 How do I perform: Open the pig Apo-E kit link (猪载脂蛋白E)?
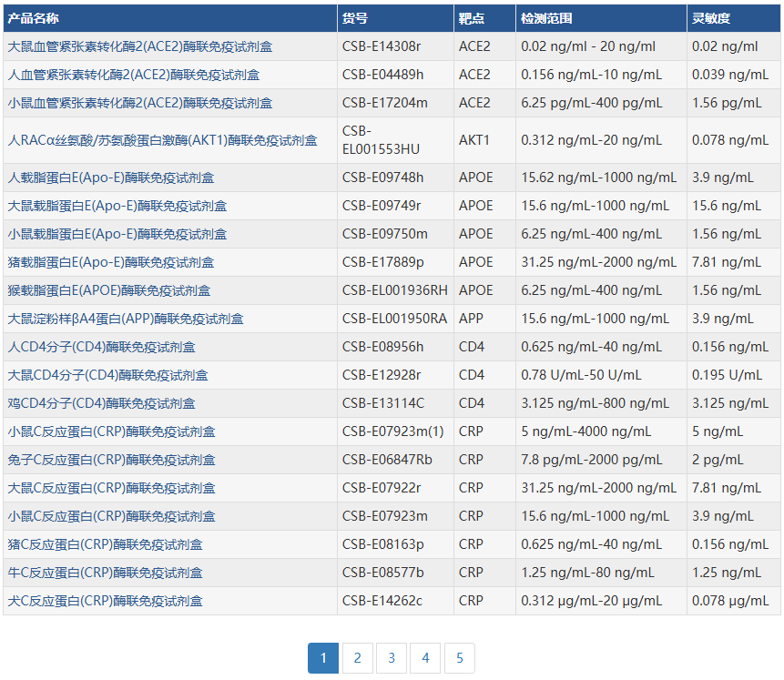[x=111, y=262]
